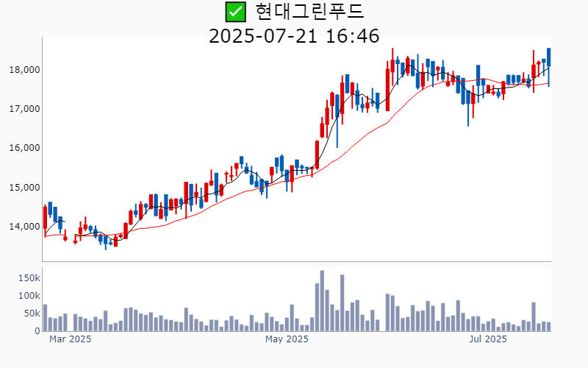Image resolution: width=588 pixels, height=368 pixels.
Task: Click the 18,000 price axis label
Action: coord(24,70)
